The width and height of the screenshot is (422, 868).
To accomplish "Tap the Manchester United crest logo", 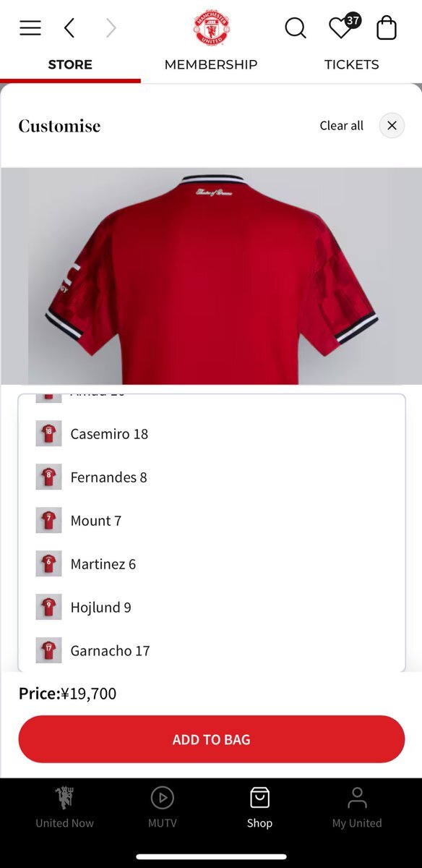I will point(211,28).
